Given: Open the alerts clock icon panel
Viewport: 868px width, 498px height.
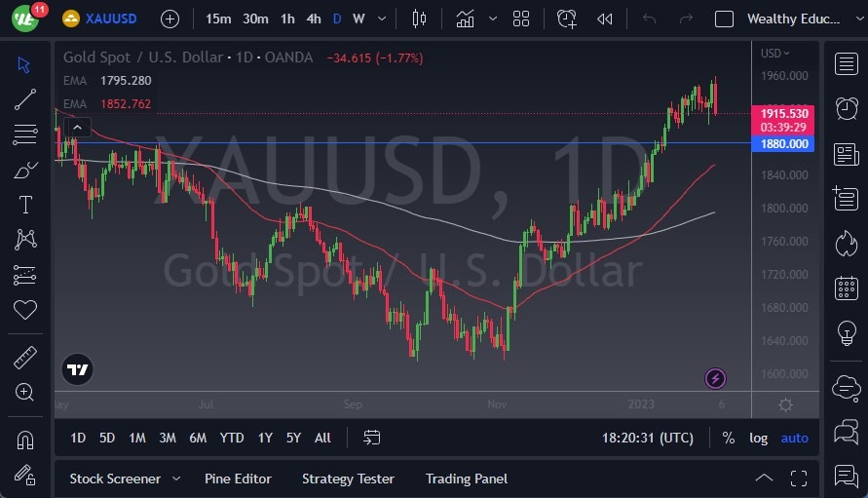Looking at the screenshot, I should 846,107.
